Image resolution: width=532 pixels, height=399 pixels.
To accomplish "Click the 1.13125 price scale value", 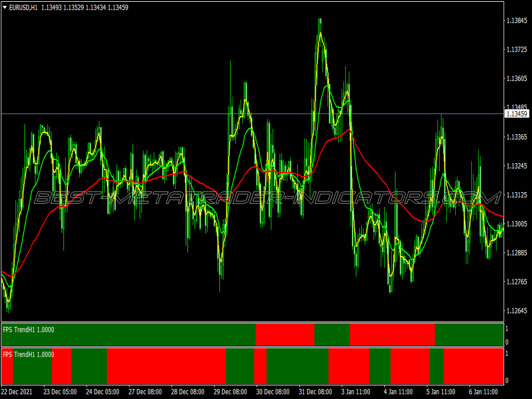I will [517, 194].
